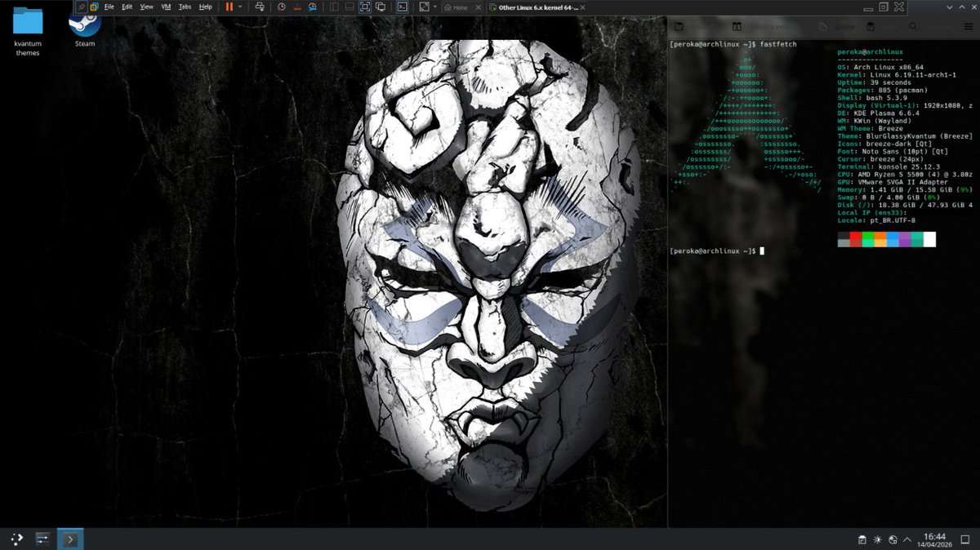Viewport: 980px width, 550px height.
Task: Open the Edit menu in VMware
Action: [127, 7]
